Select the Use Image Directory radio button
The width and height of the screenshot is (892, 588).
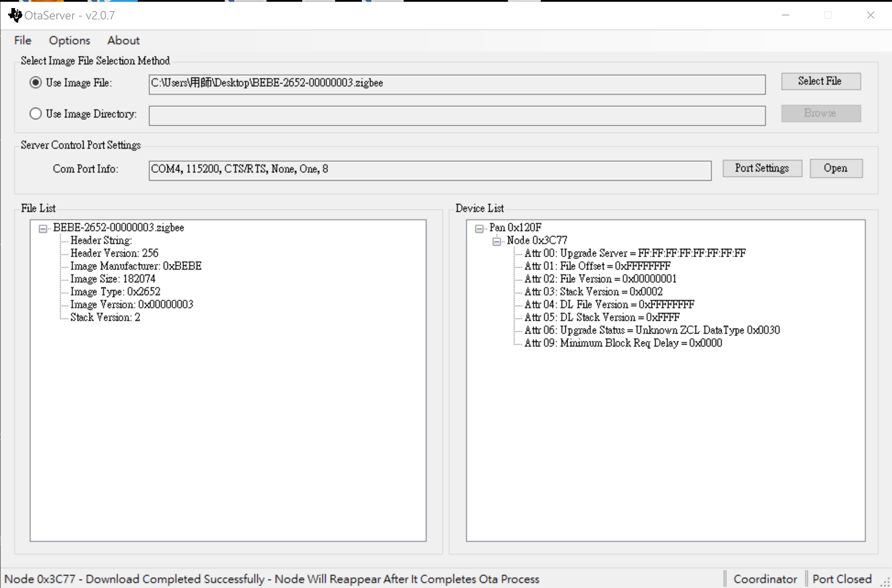coord(36,114)
